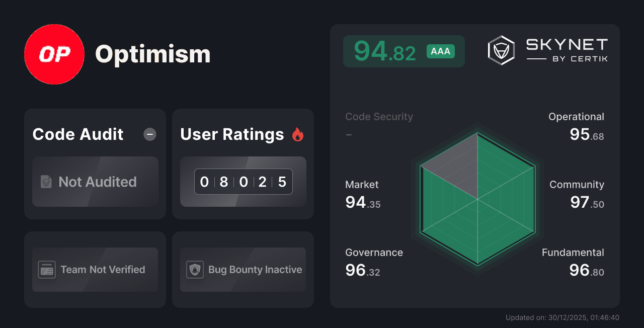Click the CertiK hexagon shield emblem
Screen dimensions: 644x328
pyautogui.click(x=501, y=49)
